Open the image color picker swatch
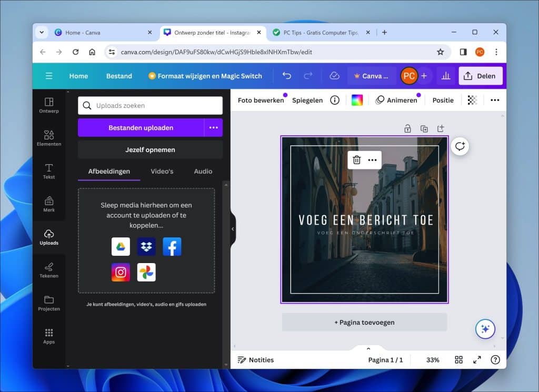 pyautogui.click(x=357, y=100)
